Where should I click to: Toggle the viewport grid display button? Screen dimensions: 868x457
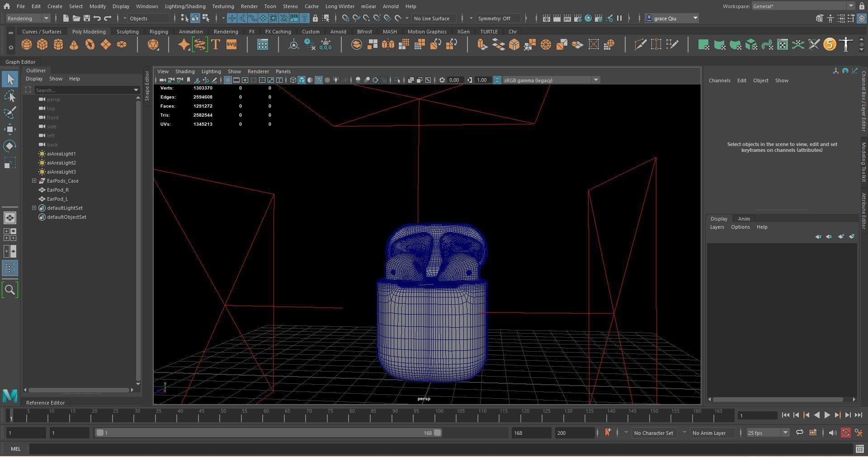227,80
